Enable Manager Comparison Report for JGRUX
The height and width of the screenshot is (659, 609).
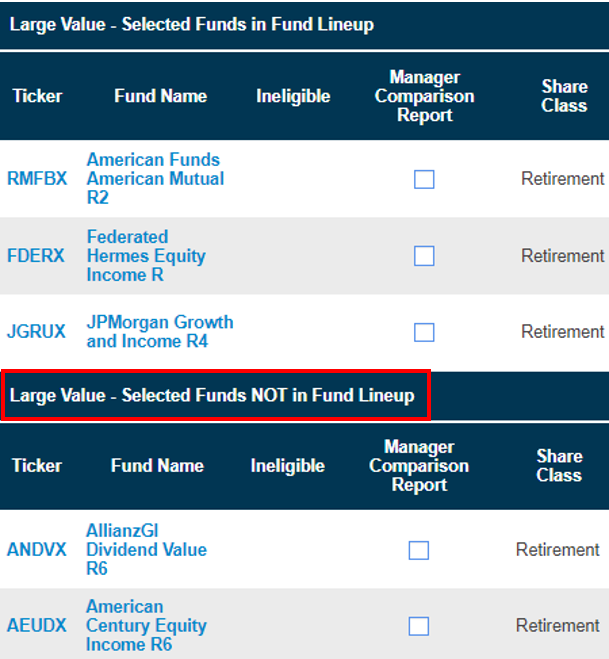pyautogui.click(x=424, y=332)
